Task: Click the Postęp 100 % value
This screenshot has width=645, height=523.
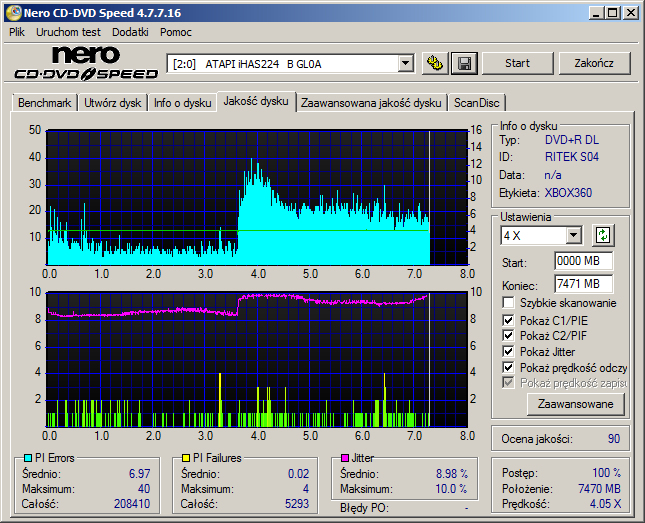Action: click(606, 473)
